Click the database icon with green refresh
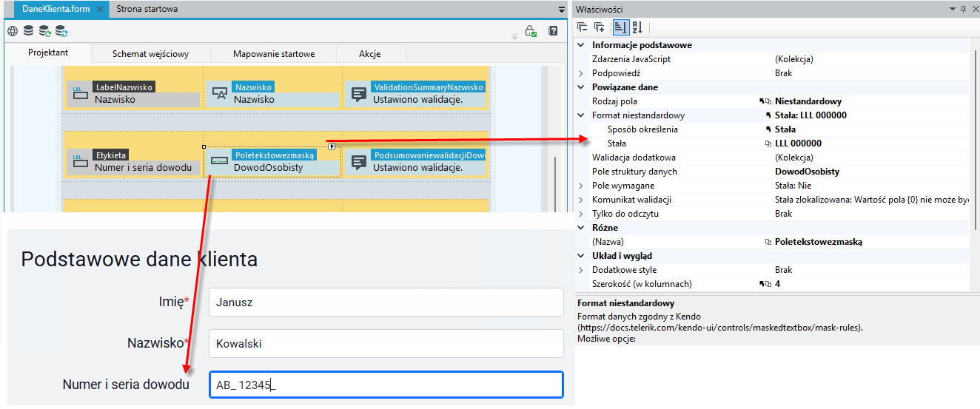The height and width of the screenshot is (409, 980). pyautogui.click(x=44, y=31)
